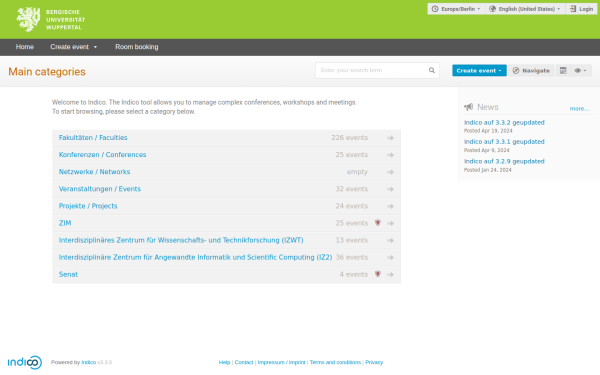Click the arrow in the IZWT row

click(390, 240)
